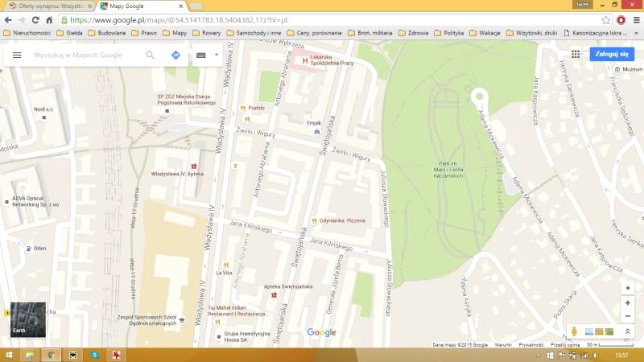The height and width of the screenshot is (362, 644).
Task: Open Skype from the Windows taskbar
Action: coord(94,354)
